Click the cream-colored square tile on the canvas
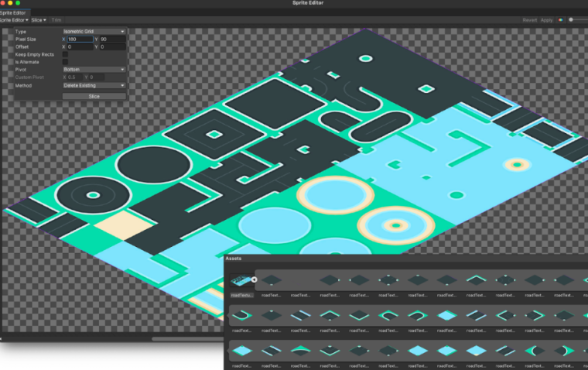The height and width of the screenshot is (370, 588). pyautogui.click(x=124, y=225)
